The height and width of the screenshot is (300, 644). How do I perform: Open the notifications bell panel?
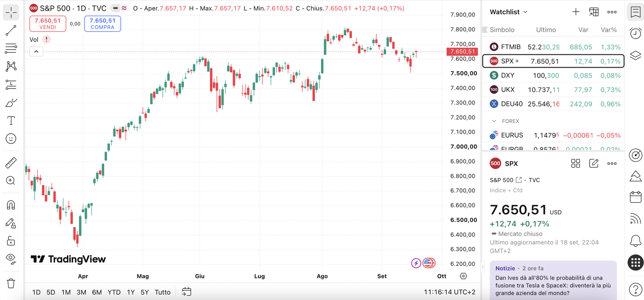[636, 241]
